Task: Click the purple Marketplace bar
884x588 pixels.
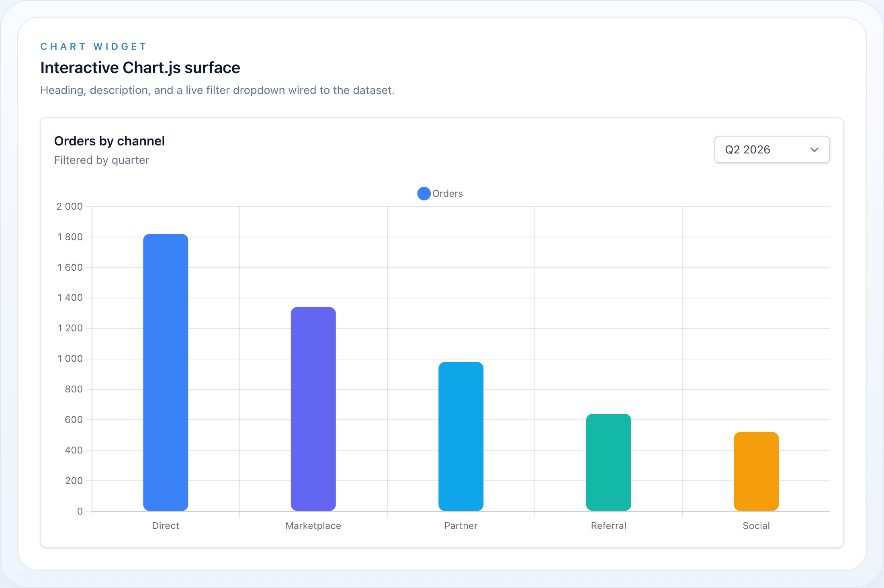Action: coord(313,409)
